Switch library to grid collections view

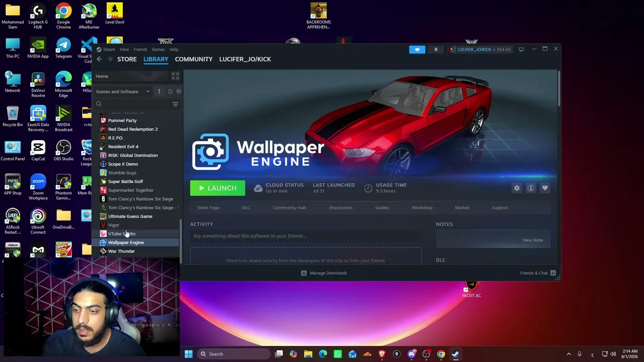[175, 76]
